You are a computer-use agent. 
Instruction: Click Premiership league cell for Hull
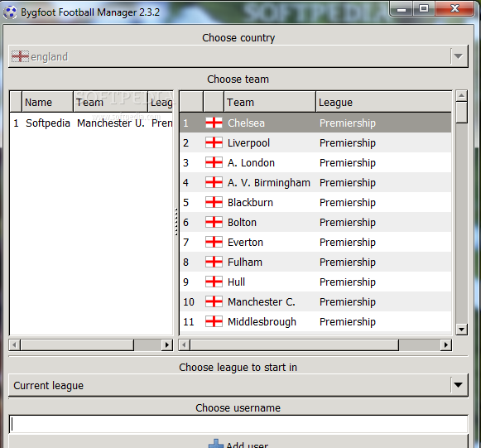[347, 282]
